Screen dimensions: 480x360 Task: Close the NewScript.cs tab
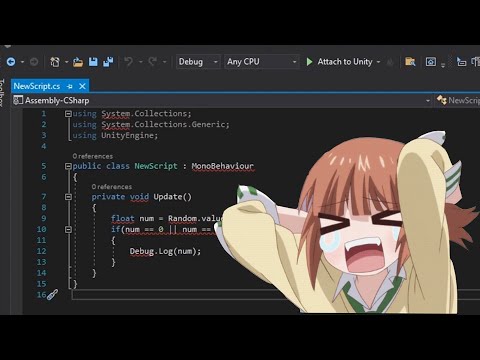(82, 86)
